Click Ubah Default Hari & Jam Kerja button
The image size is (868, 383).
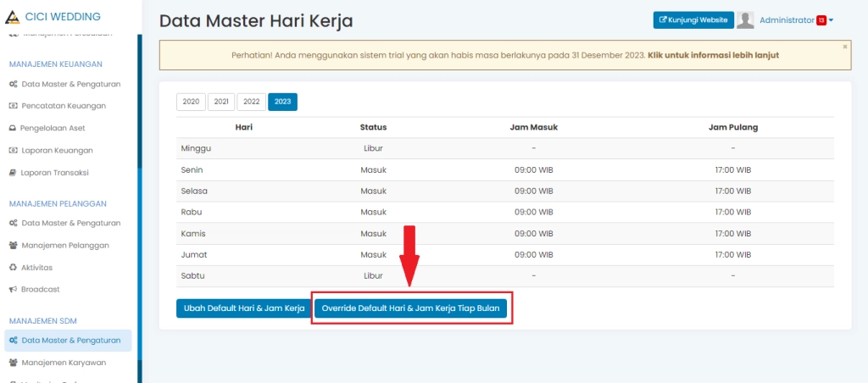244,308
